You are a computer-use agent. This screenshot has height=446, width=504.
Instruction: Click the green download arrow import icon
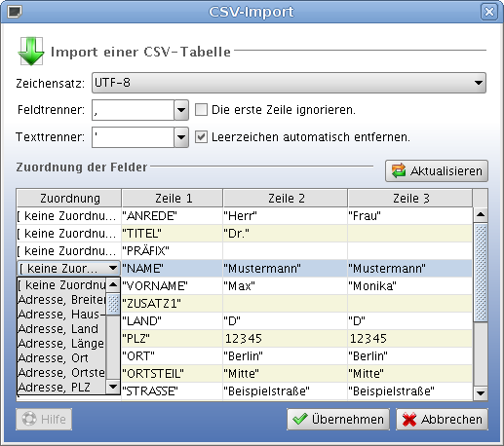(30, 52)
